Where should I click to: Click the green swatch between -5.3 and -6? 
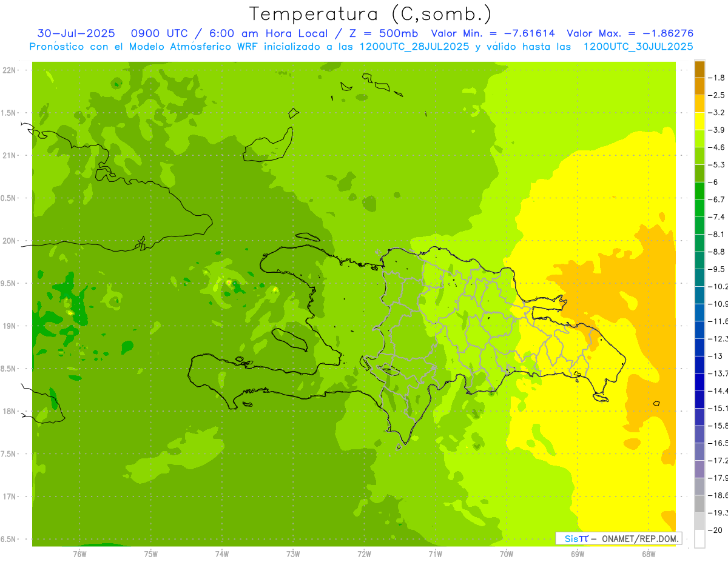pos(699,173)
